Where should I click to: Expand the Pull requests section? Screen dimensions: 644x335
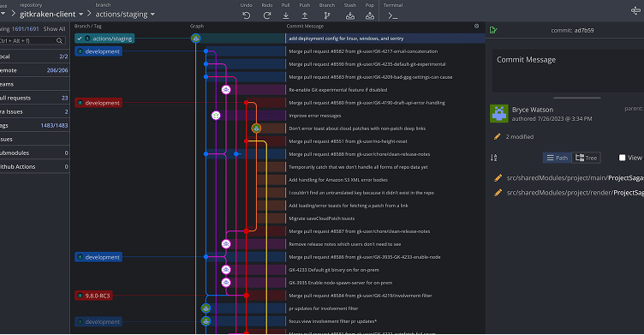pyautogui.click(x=34, y=98)
